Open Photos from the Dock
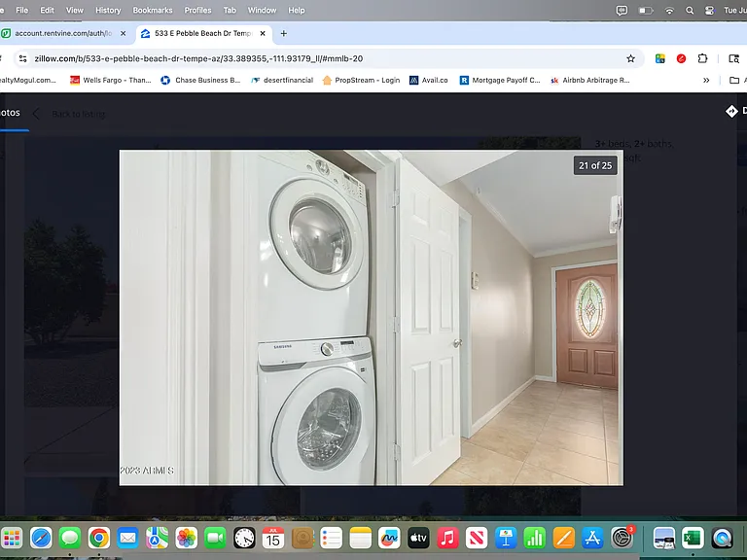The width and height of the screenshot is (747, 560). 187,538
